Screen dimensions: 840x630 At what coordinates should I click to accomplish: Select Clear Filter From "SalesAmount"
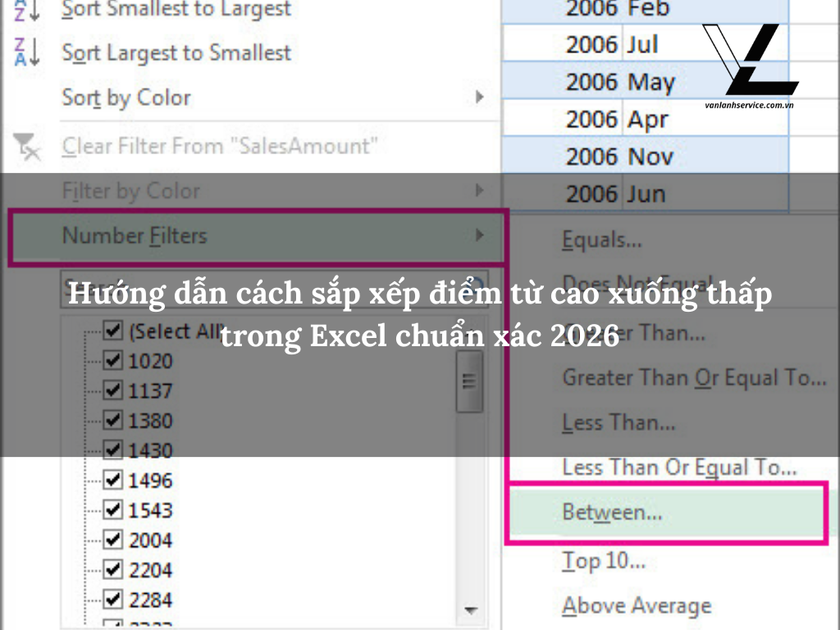[220, 146]
